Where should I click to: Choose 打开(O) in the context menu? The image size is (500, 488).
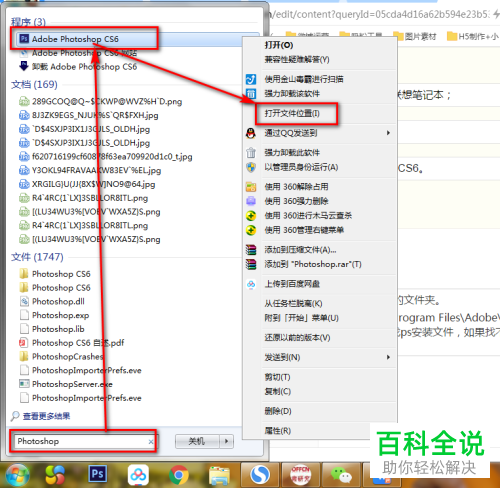[x=279, y=45]
